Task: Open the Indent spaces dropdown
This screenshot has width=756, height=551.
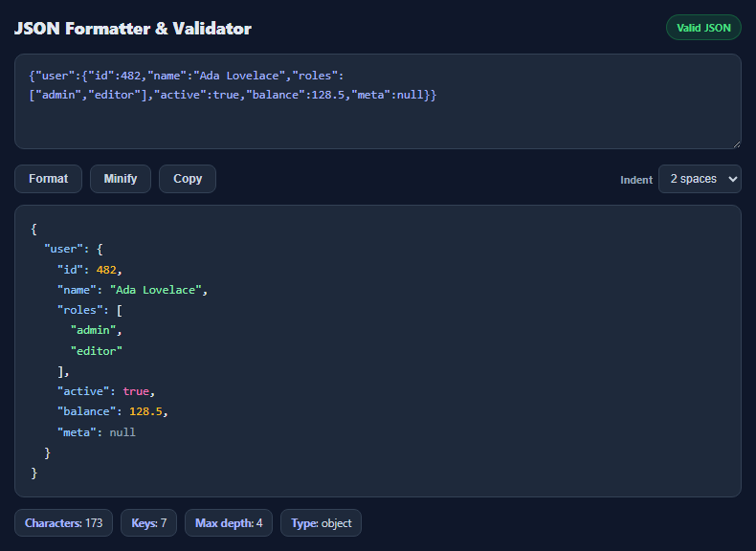Action: (700, 179)
